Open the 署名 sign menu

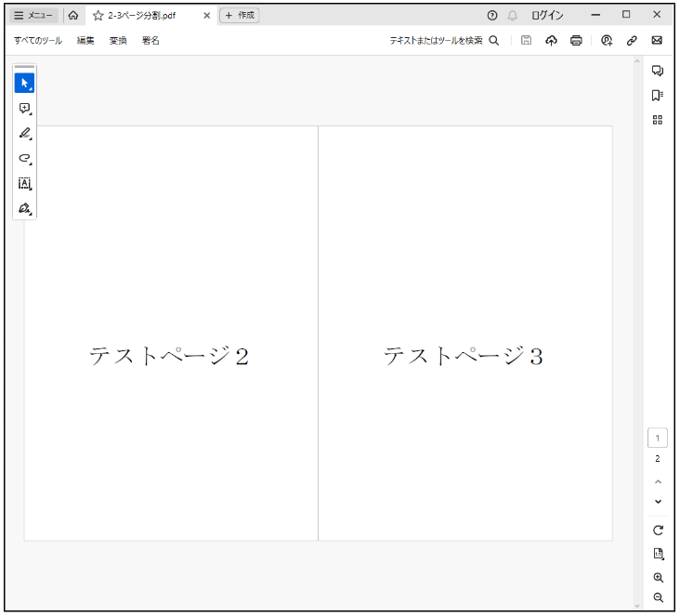[150, 40]
